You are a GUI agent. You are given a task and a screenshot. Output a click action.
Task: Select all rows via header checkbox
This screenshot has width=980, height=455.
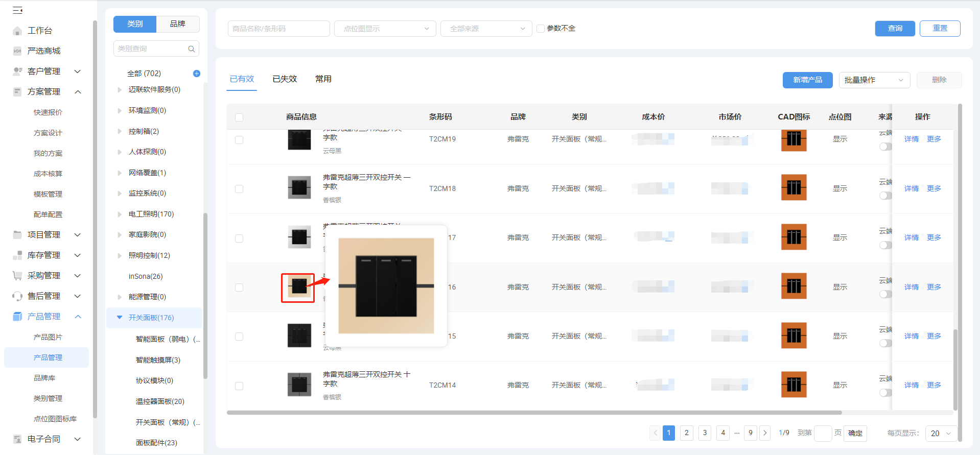click(x=239, y=117)
